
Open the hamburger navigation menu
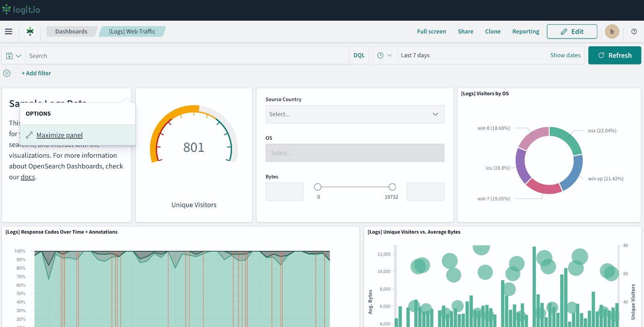[x=8, y=31]
